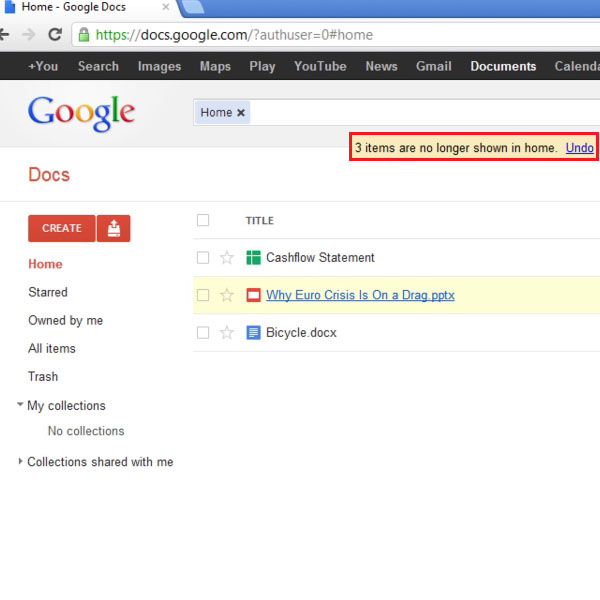Open Calendar in the Google bar
The image size is (600, 600).
click(577, 66)
